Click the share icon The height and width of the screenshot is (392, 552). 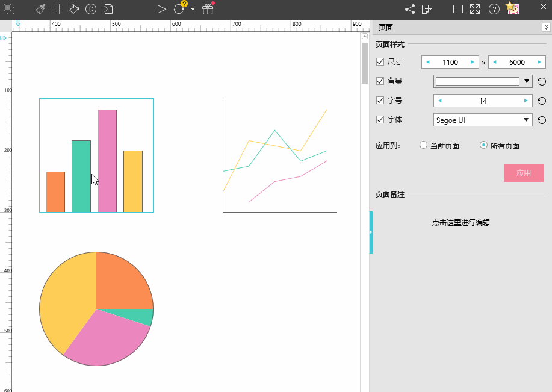click(410, 9)
